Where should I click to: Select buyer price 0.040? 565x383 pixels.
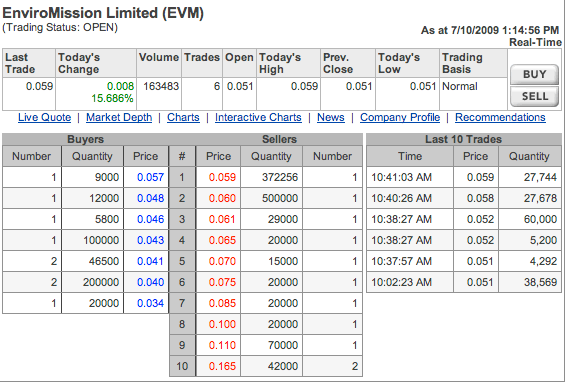point(150,282)
